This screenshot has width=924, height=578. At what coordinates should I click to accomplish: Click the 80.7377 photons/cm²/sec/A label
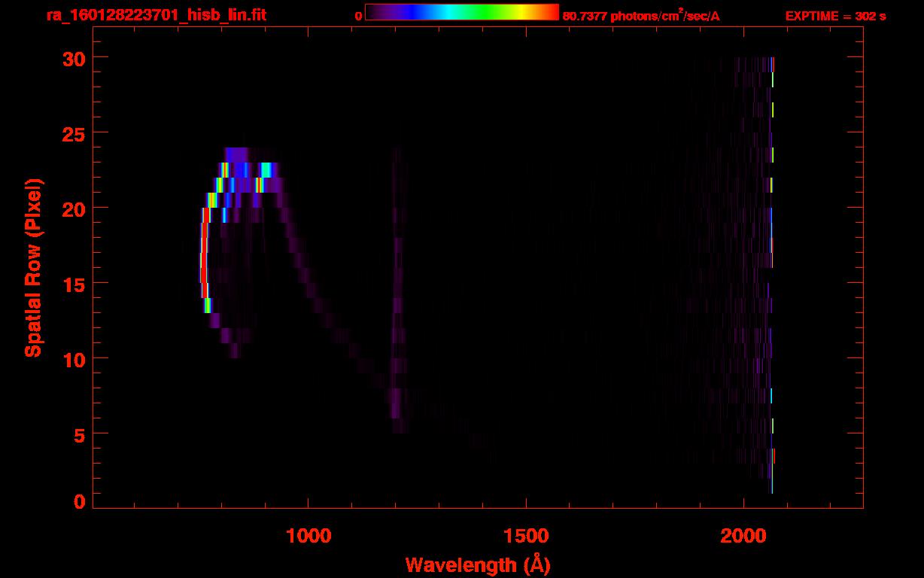click(641, 15)
